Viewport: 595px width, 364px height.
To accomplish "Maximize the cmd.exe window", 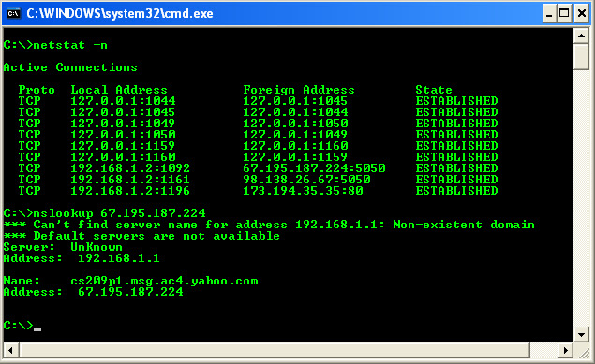I will click(564, 14).
